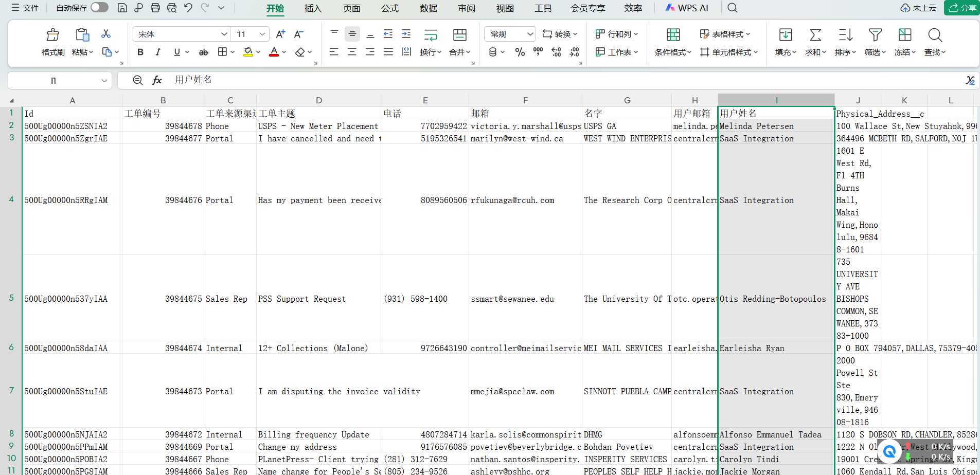The image size is (980, 475).
Task: Open the Table Style (表格样式) dropdown
Action: 725,34
